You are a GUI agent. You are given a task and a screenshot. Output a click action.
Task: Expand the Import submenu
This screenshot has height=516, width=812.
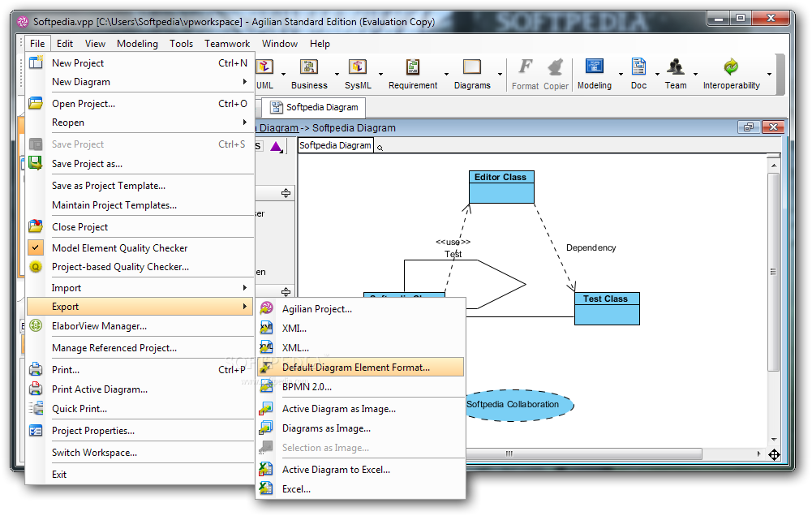click(140, 287)
